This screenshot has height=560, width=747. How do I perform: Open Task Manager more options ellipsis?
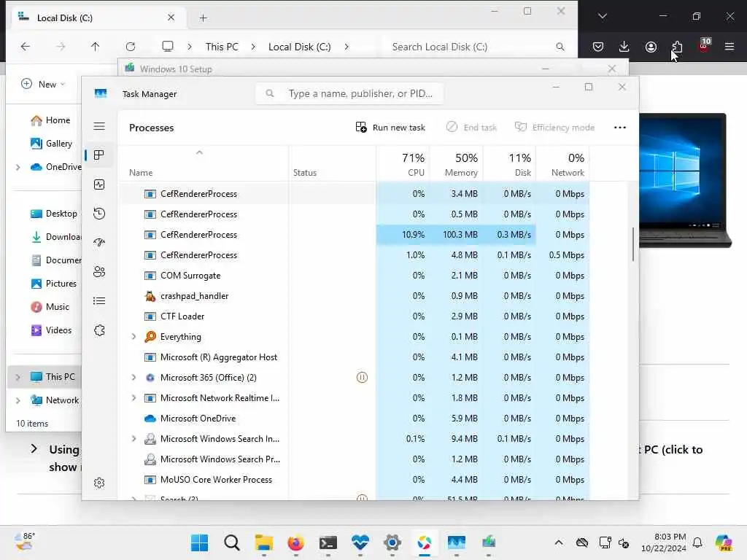click(x=620, y=128)
